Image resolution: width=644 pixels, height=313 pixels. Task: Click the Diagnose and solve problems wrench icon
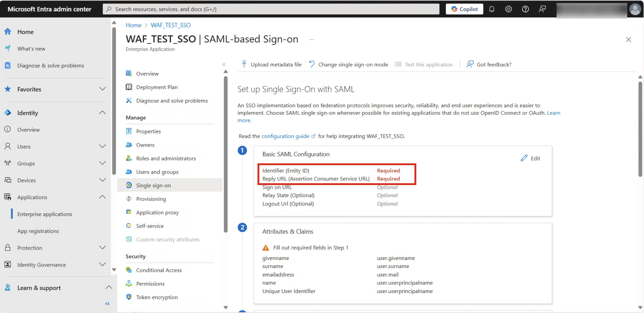pyautogui.click(x=129, y=100)
